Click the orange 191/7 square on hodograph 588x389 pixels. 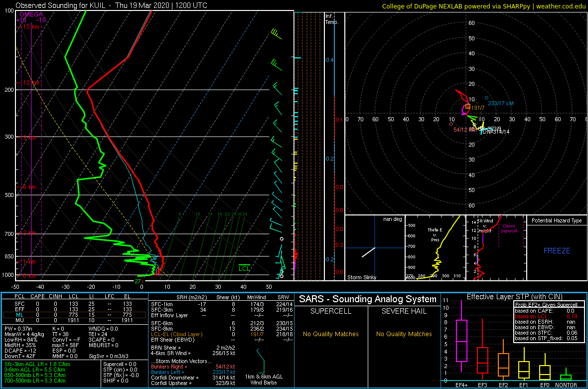point(467,107)
